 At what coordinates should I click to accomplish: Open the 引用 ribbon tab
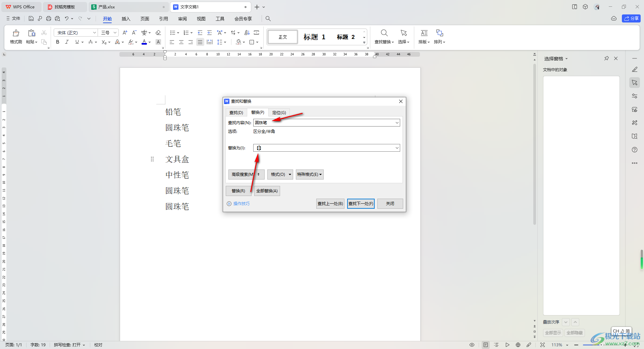163,19
